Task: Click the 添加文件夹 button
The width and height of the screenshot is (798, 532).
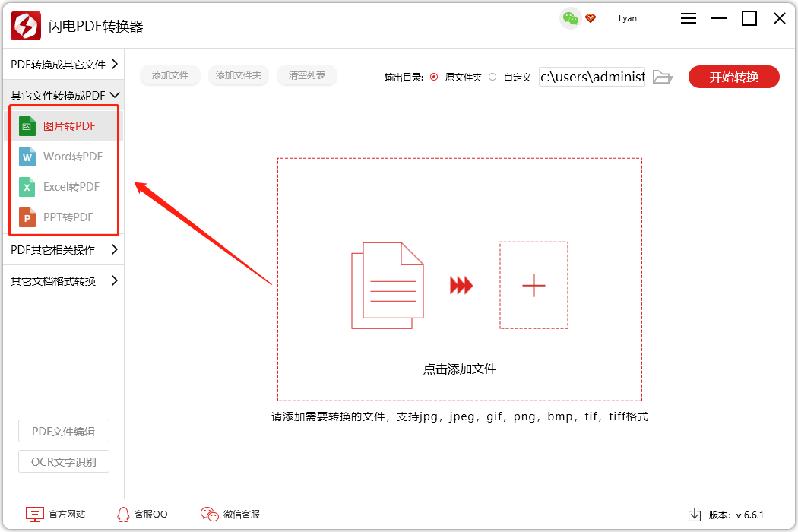Action: click(238, 75)
